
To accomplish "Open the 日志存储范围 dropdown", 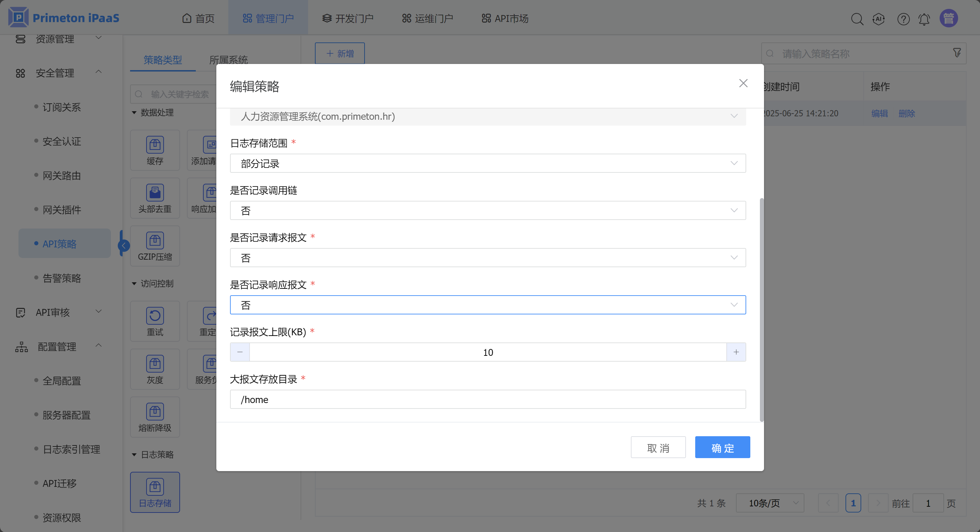I will coord(488,163).
